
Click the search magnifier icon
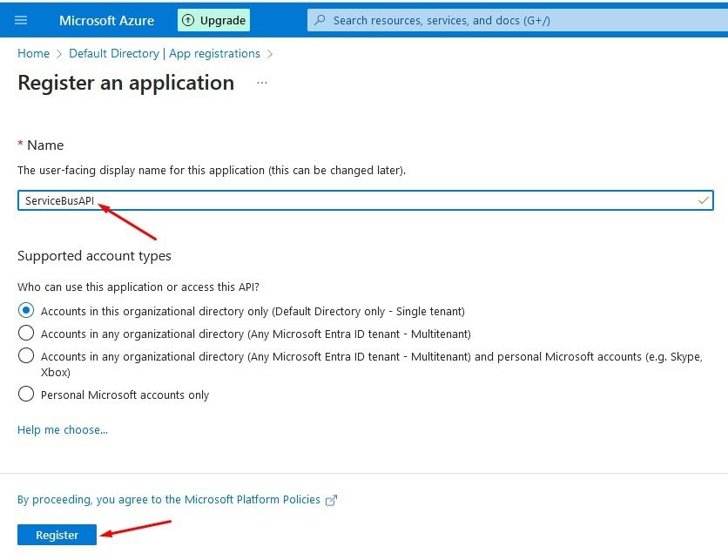pyautogui.click(x=320, y=20)
